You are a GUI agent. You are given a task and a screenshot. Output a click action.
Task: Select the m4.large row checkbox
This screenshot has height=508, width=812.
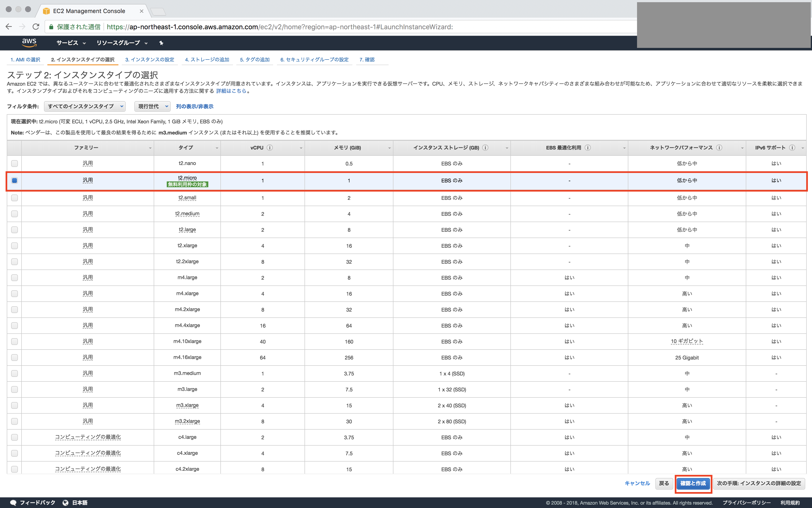[x=14, y=277]
